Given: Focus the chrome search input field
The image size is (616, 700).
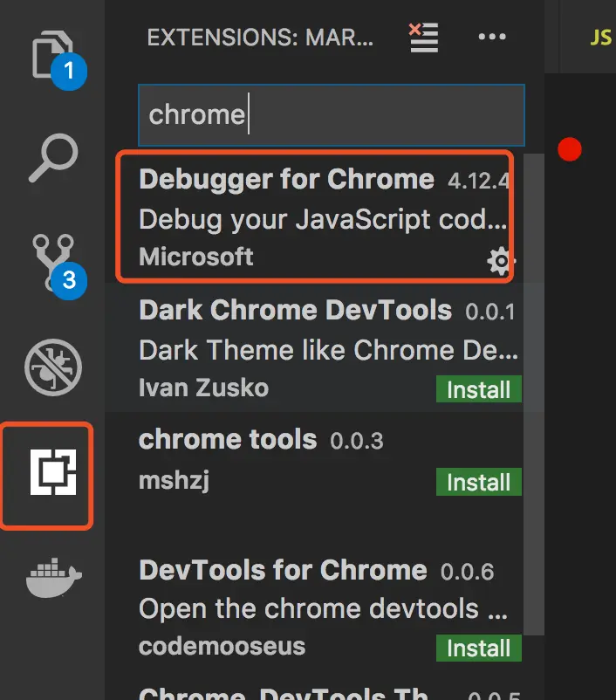Looking at the screenshot, I should (332, 115).
